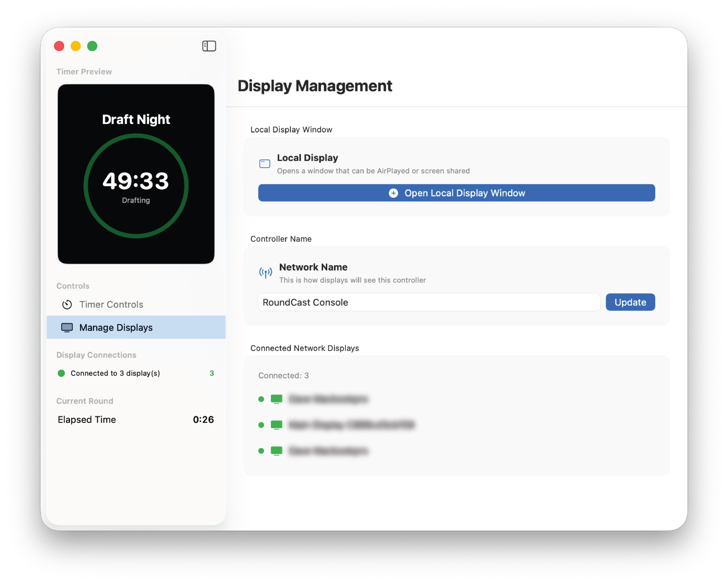Click the second connected display's monitor icon

pos(276,425)
